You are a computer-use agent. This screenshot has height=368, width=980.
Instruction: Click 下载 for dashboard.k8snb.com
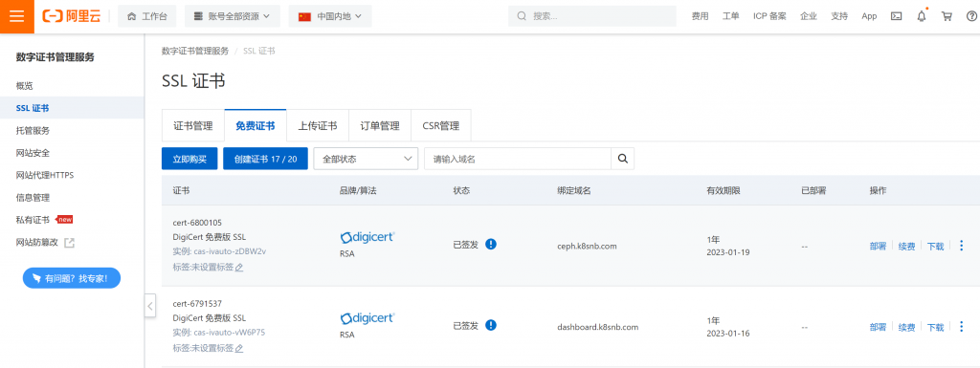(x=936, y=327)
